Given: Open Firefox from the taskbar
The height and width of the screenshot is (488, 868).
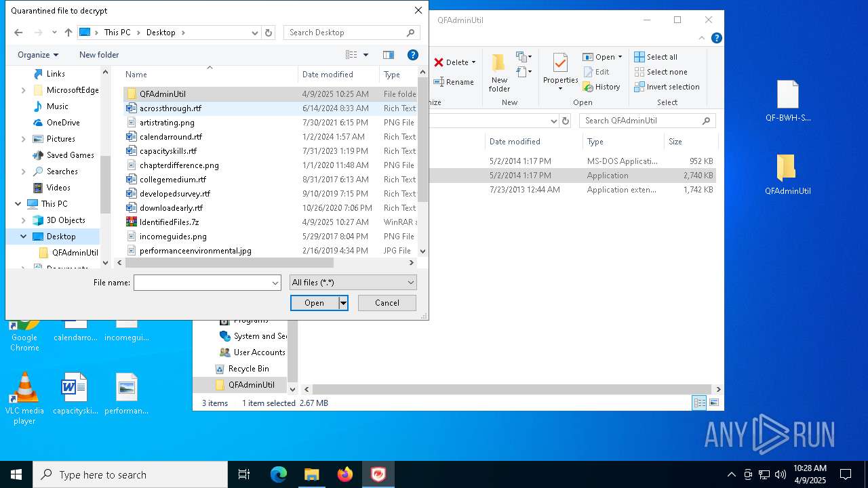Looking at the screenshot, I should 345,474.
